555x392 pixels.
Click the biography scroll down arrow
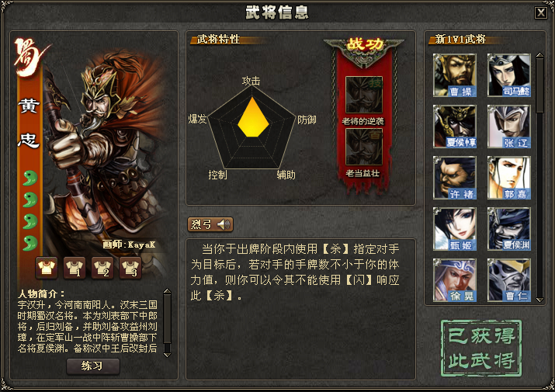(168, 355)
